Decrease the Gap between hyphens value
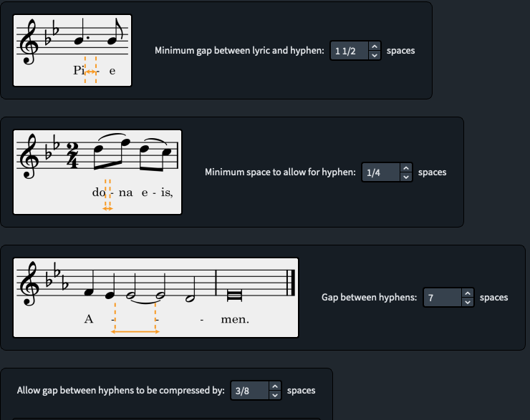530x420 pixels. pos(468,302)
